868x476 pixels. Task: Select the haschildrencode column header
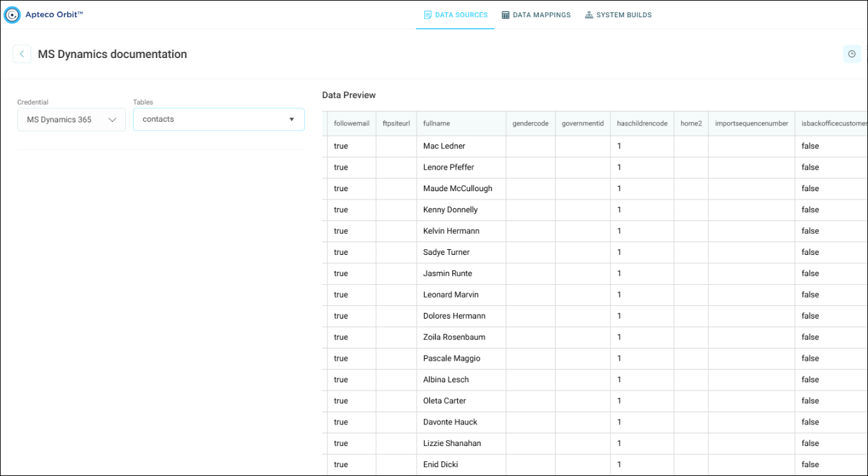(642, 124)
